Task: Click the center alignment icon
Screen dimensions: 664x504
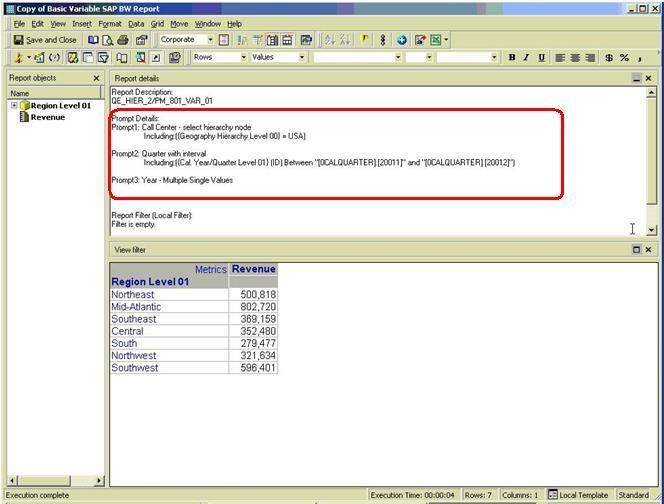Action: (x=576, y=58)
